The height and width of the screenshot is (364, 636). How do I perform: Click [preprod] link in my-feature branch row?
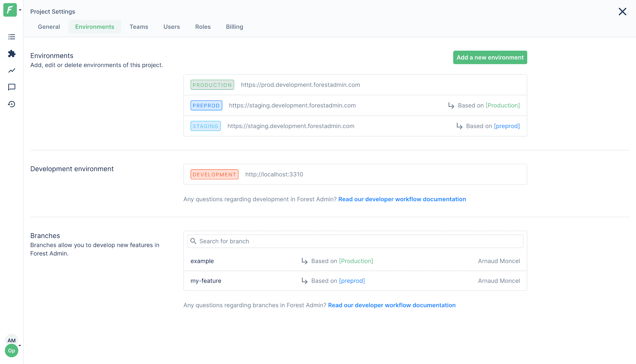(352, 281)
